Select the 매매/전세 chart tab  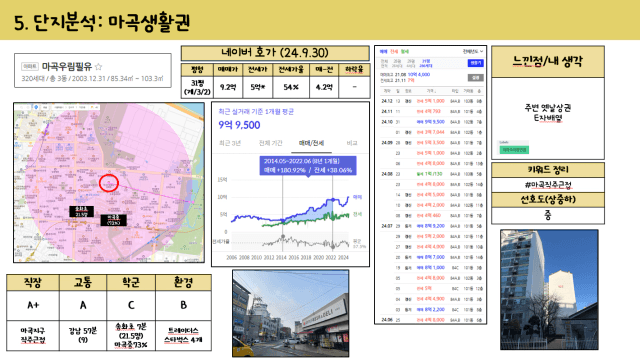coord(311,143)
